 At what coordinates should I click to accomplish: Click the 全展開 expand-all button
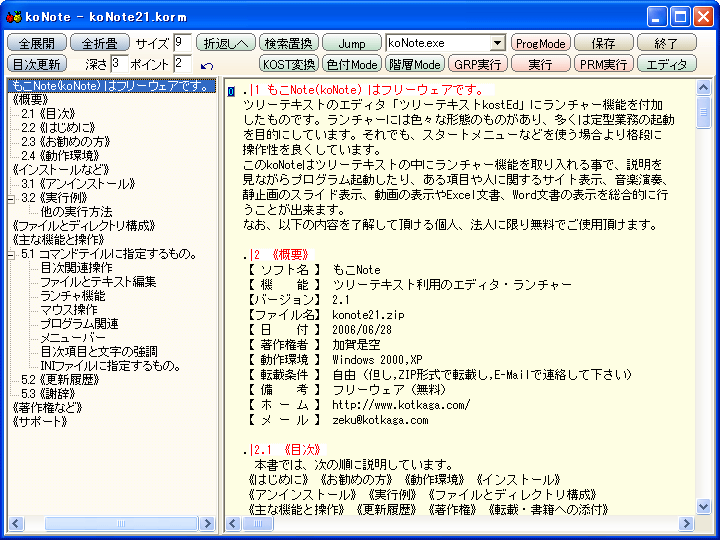pyautogui.click(x=37, y=43)
